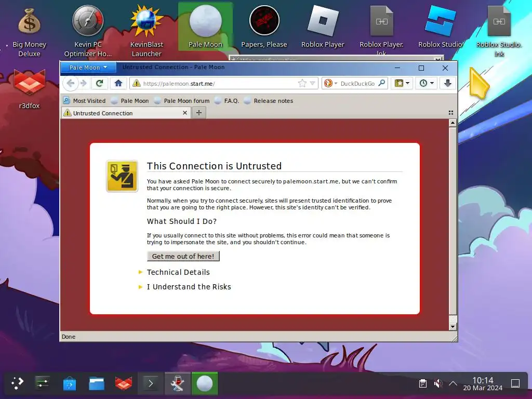
Task: Click the muted volume tray icon
Action: tap(438, 383)
